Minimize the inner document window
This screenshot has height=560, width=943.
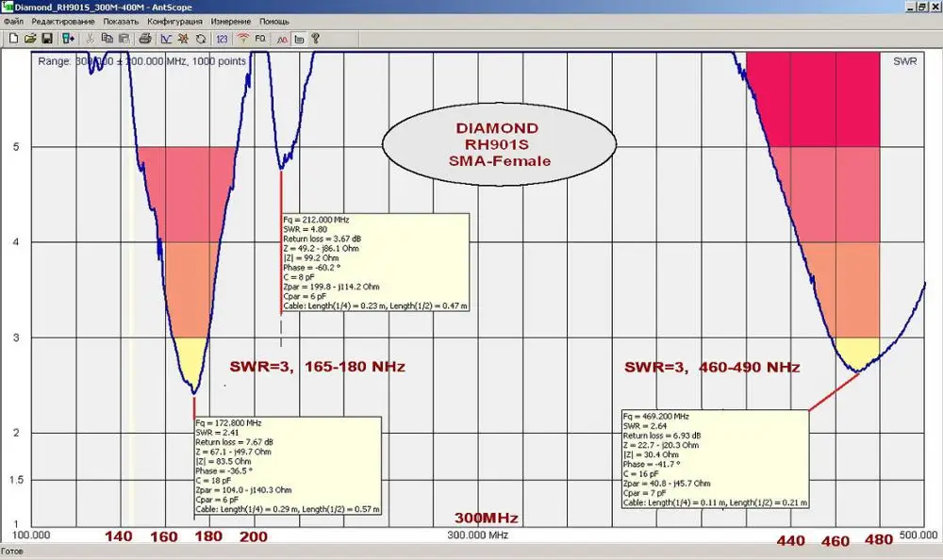[x=911, y=8]
